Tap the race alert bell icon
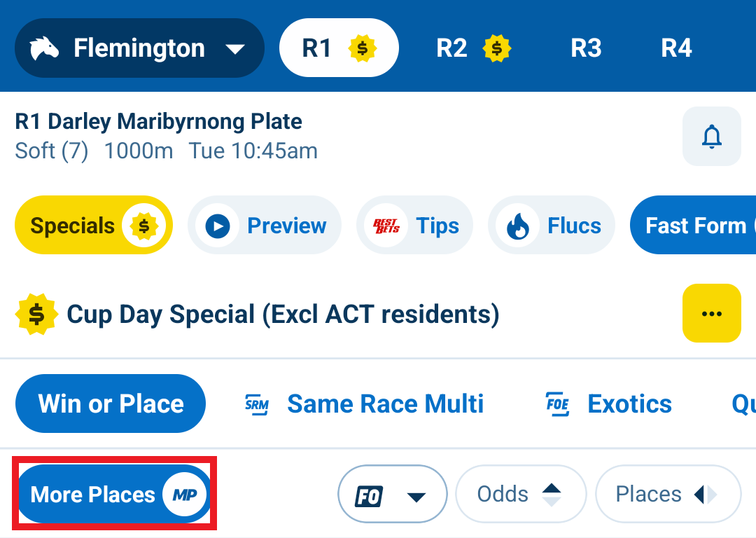Image resolution: width=756 pixels, height=538 pixels. pyautogui.click(x=711, y=137)
